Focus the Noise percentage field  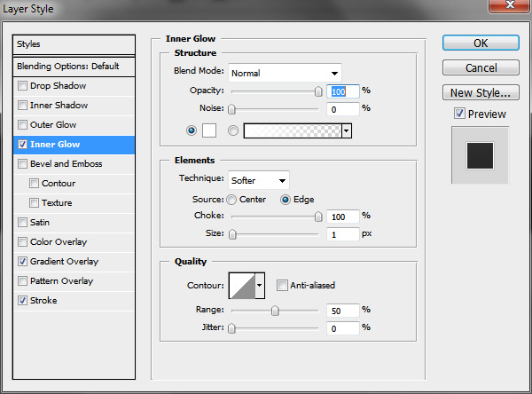342,109
